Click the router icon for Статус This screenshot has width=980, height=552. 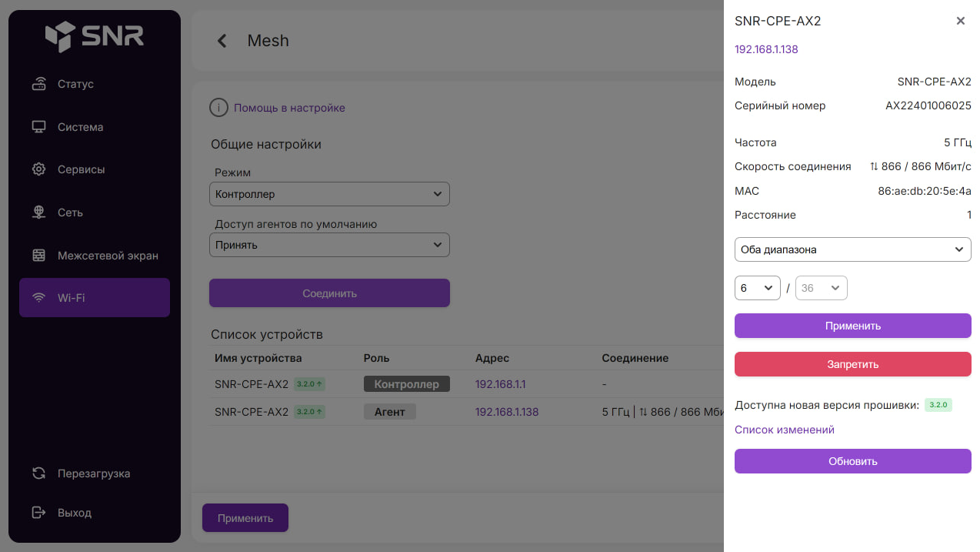pyautogui.click(x=39, y=84)
